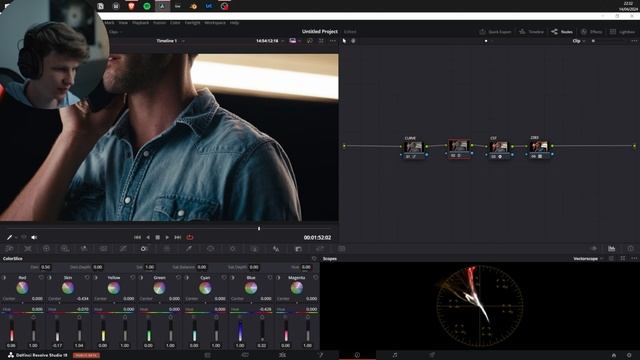The width and height of the screenshot is (640, 360).
Task: Open the RGB Mixer palette
Action: pos(84,249)
